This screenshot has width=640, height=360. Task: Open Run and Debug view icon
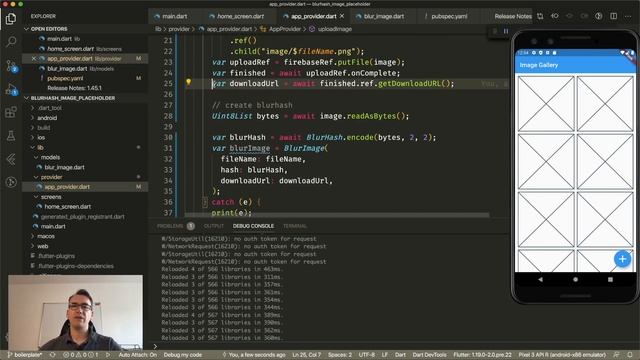click(x=11, y=89)
